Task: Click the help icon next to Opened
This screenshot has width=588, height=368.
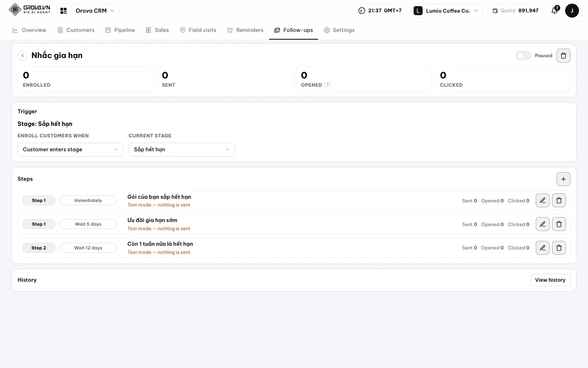Action: 327,85
